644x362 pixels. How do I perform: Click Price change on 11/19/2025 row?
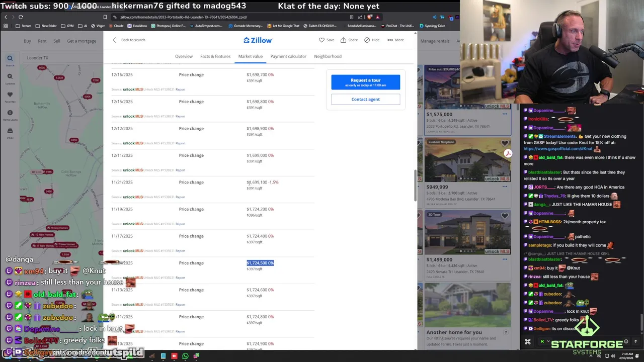pyautogui.click(x=191, y=209)
